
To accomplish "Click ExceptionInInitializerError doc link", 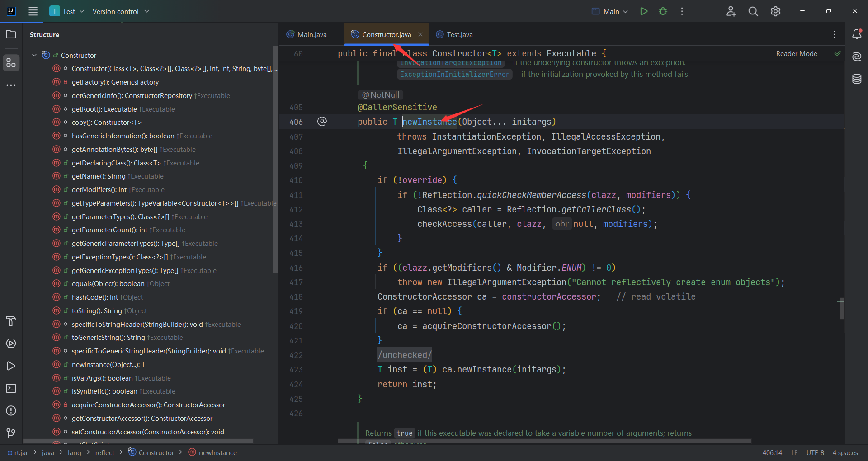I will (454, 74).
